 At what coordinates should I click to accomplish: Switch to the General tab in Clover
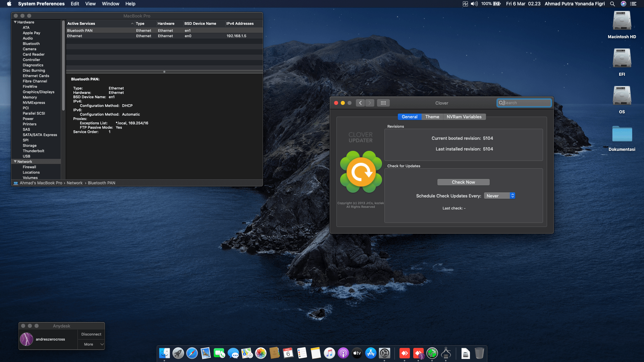click(x=410, y=117)
